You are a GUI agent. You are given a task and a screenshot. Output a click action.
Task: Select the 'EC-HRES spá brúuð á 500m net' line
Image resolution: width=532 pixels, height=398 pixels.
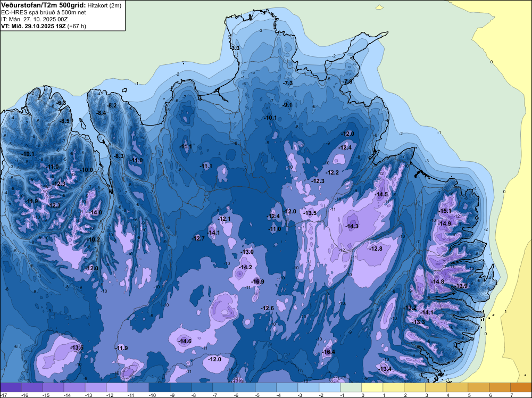(44, 12)
